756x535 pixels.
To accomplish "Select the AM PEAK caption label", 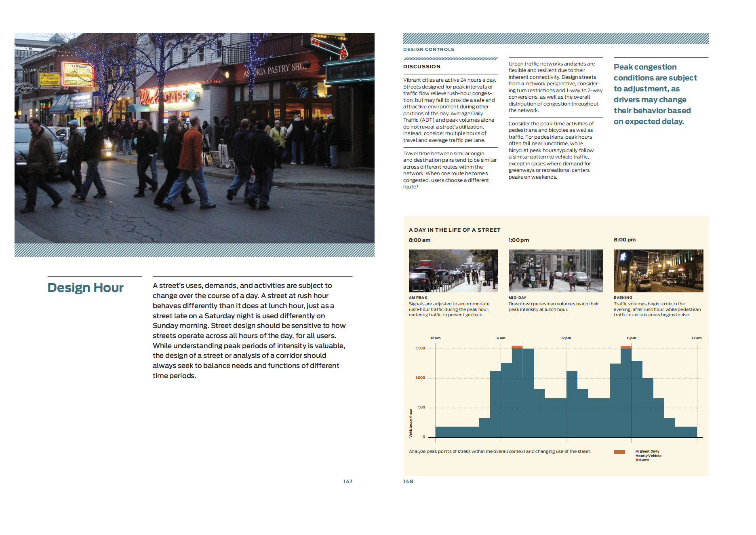I will point(418,298).
